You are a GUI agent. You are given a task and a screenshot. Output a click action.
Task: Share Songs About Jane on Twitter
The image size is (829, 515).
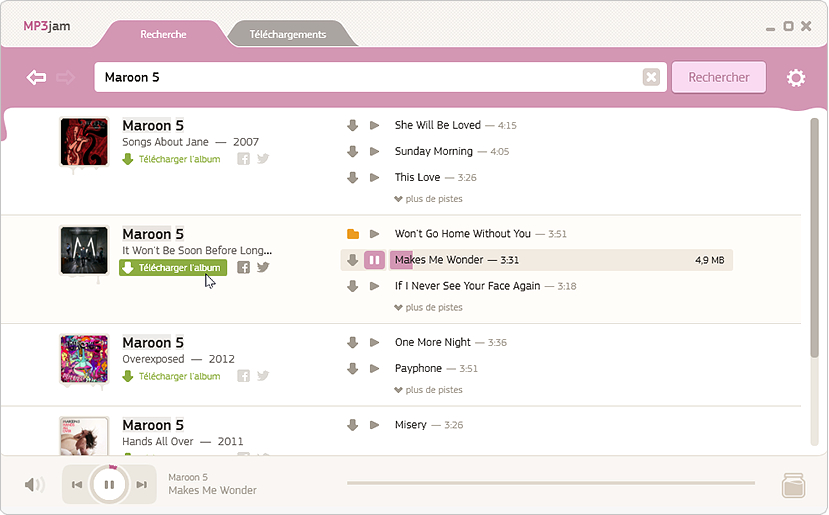263,159
